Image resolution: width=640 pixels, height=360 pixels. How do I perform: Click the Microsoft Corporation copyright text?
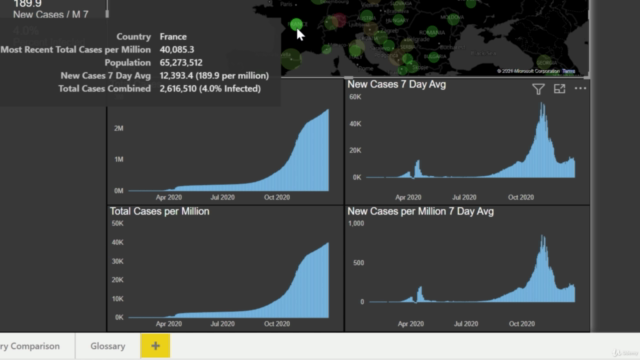(x=529, y=71)
